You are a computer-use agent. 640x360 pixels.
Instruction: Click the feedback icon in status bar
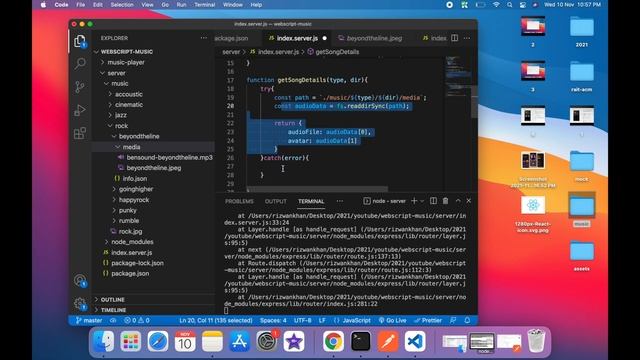(x=453, y=320)
